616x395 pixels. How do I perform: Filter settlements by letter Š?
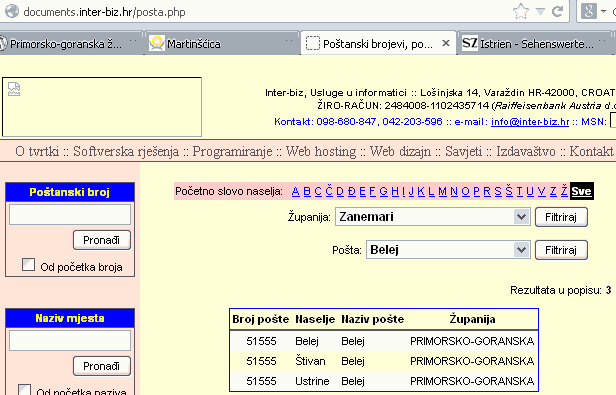[509, 191]
